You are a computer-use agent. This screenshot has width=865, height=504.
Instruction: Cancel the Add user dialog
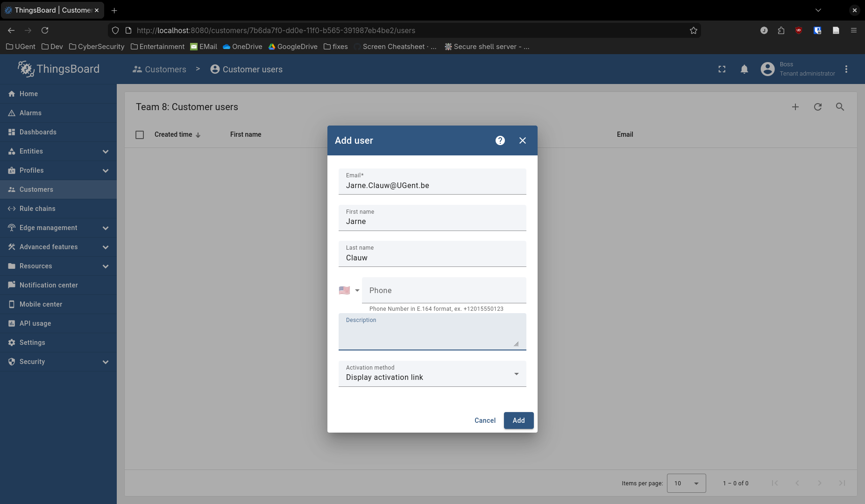point(485,420)
